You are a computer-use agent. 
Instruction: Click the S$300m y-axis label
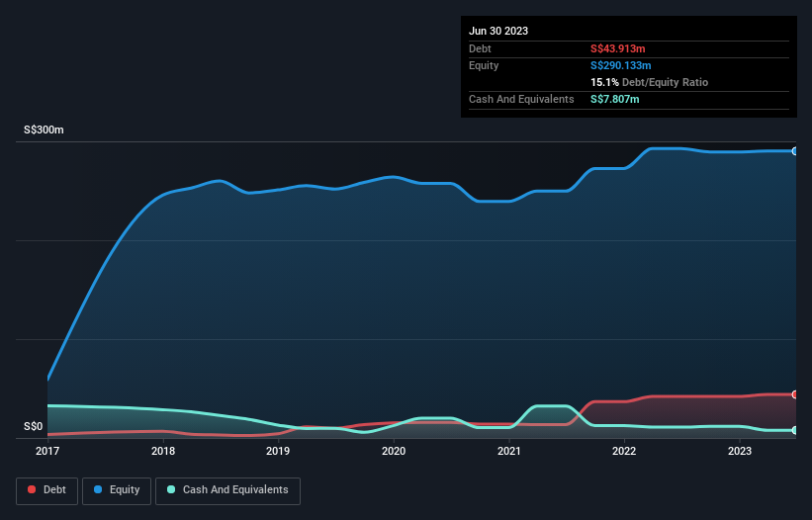[44, 130]
